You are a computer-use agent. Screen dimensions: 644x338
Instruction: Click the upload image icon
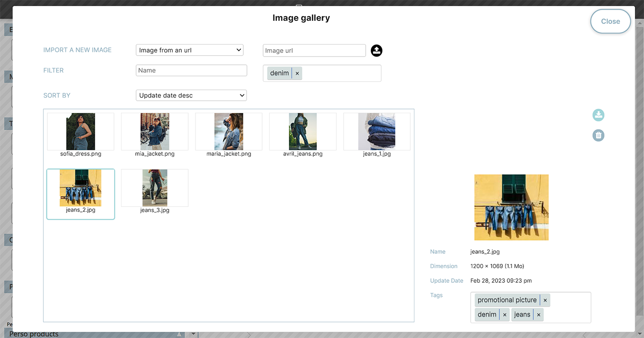tap(377, 51)
